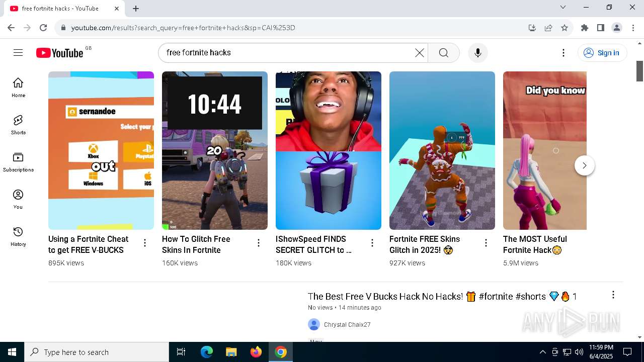Viewport: 644px width, 362px height.
Task: Click the browser address bar URL
Action: coord(183,28)
